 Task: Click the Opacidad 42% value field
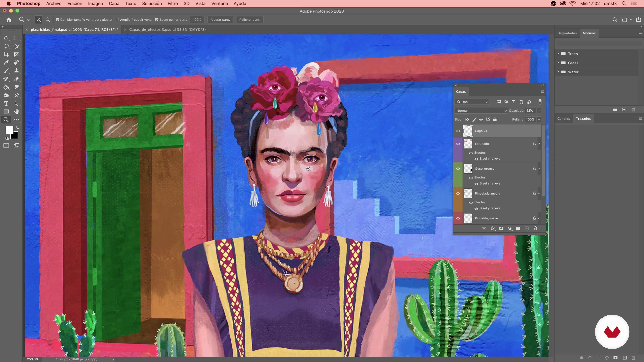point(530,111)
